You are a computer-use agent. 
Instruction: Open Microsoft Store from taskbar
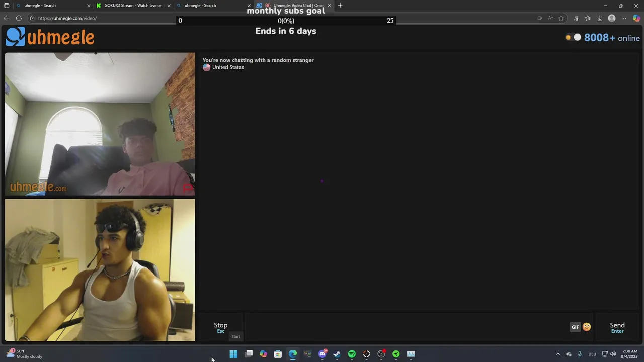tap(278, 354)
